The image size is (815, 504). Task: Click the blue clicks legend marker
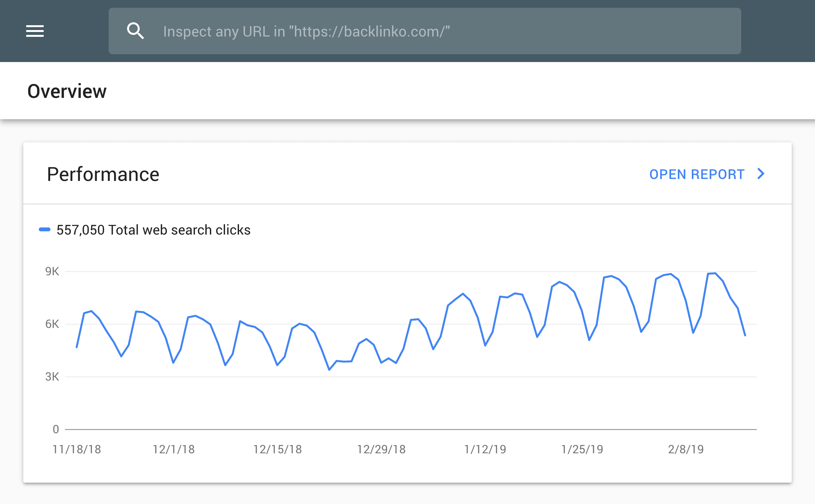pos(44,229)
